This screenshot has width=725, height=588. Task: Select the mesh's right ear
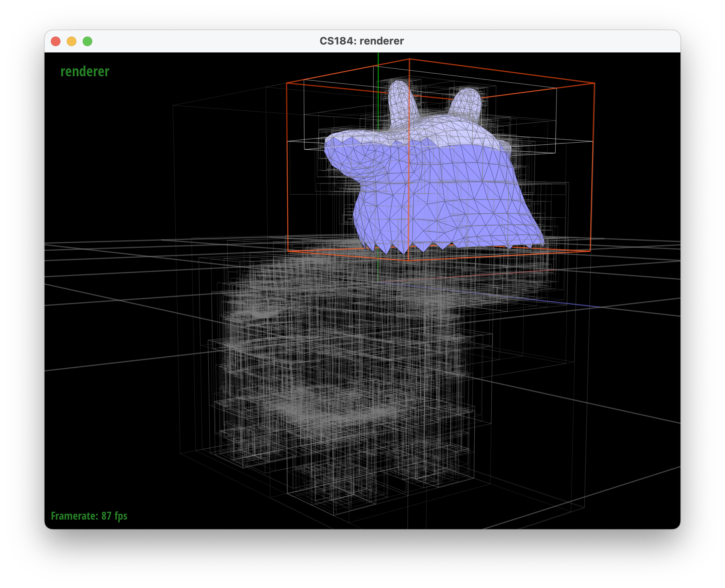point(466,102)
